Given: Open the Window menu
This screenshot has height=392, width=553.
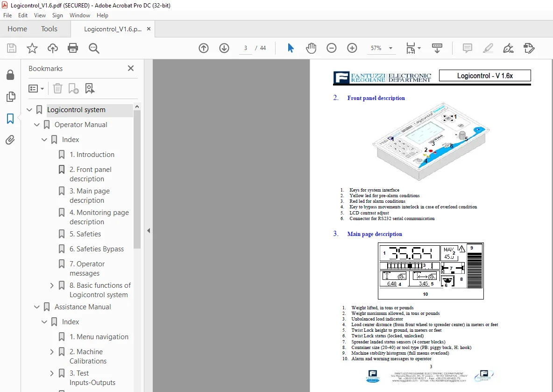Looking at the screenshot, I should coord(80,15).
